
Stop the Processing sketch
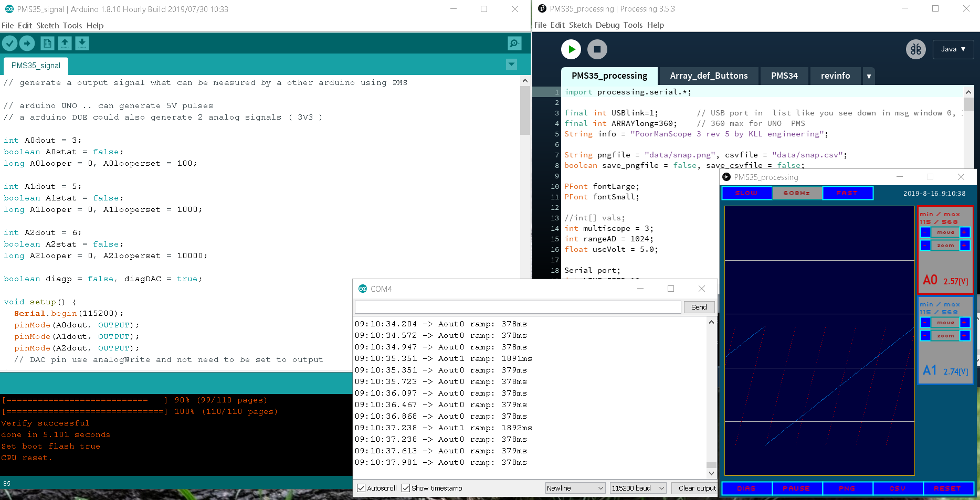click(x=597, y=49)
